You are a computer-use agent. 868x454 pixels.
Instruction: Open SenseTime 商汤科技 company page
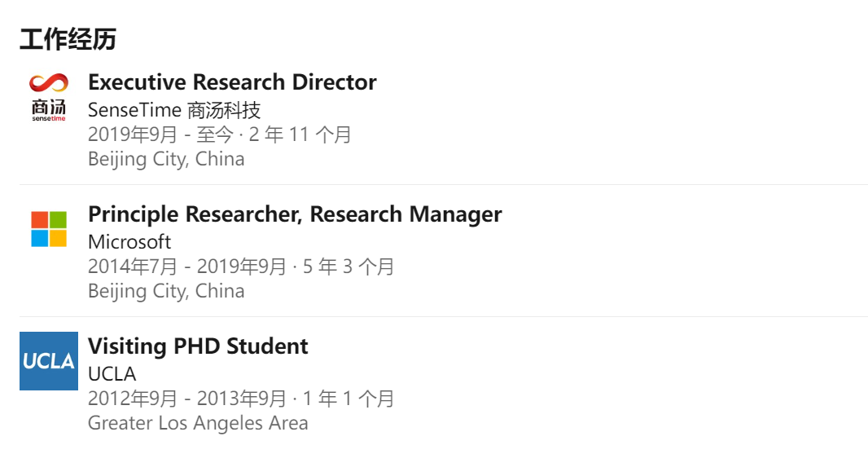tap(174, 109)
